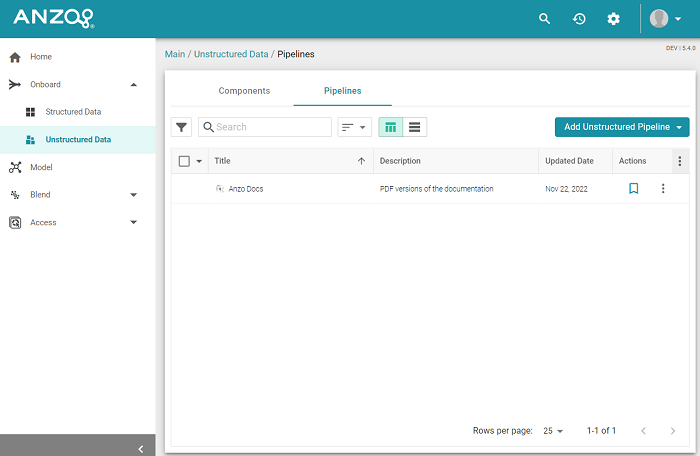Click the DEV 5.4.0 version label

click(680, 48)
